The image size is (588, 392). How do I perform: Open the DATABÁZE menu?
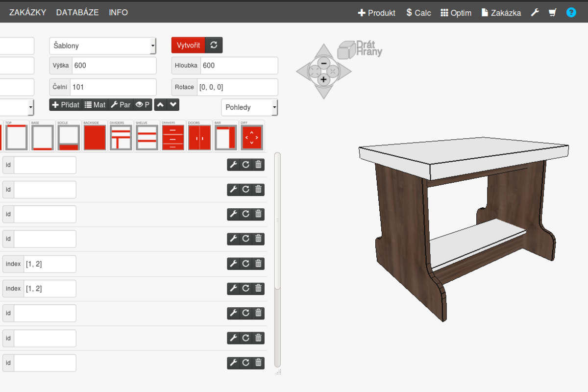77,13
